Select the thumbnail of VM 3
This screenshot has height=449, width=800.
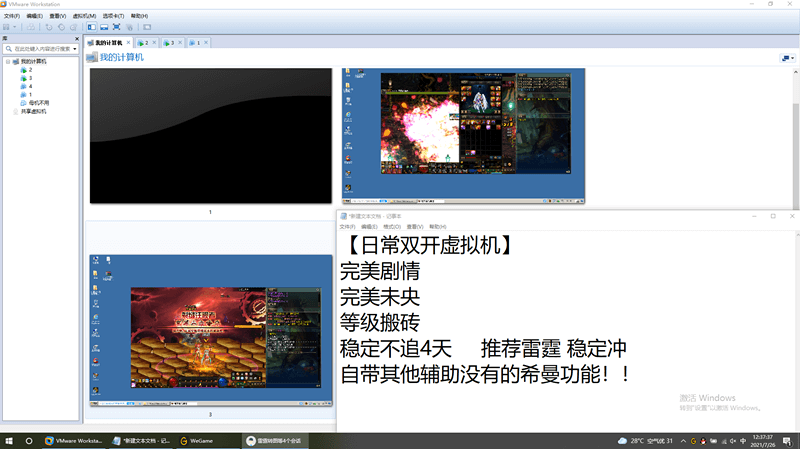pyautogui.click(x=211, y=331)
